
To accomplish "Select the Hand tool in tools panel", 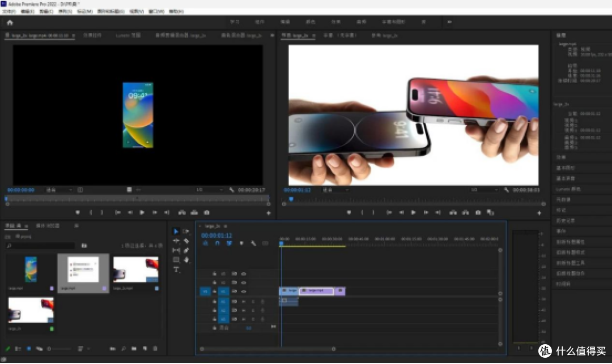I will [186, 260].
